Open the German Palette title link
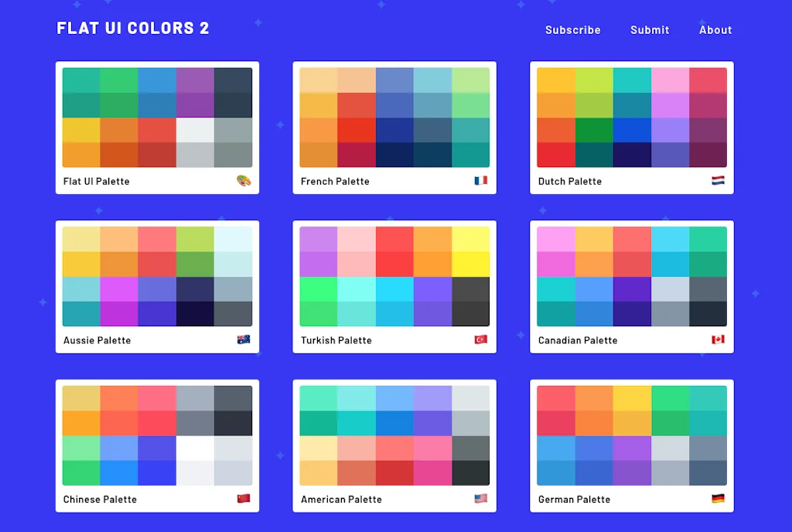 [574, 499]
